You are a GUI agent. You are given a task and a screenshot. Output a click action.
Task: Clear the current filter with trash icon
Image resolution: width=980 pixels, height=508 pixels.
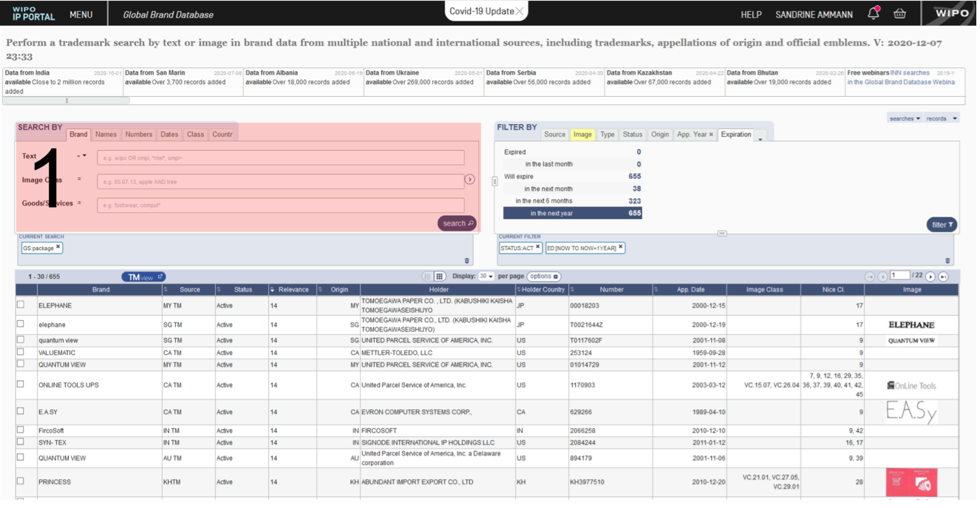point(948,260)
